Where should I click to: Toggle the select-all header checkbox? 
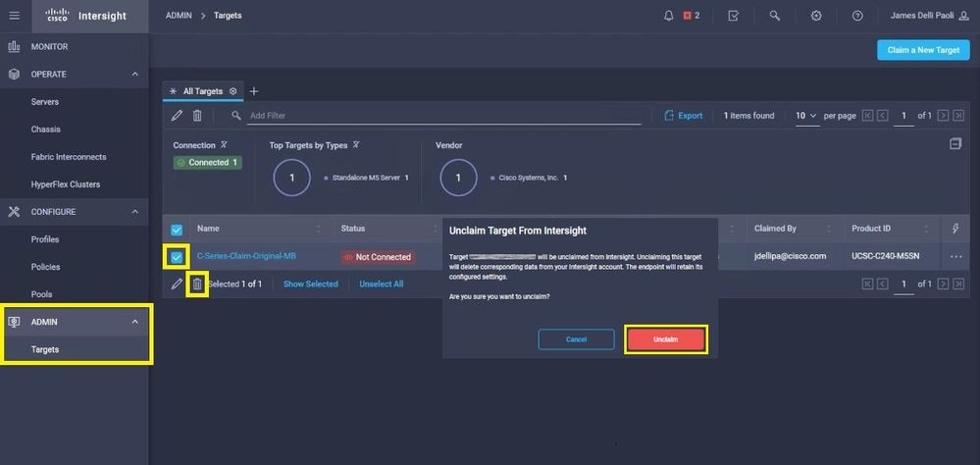pos(177,230)
